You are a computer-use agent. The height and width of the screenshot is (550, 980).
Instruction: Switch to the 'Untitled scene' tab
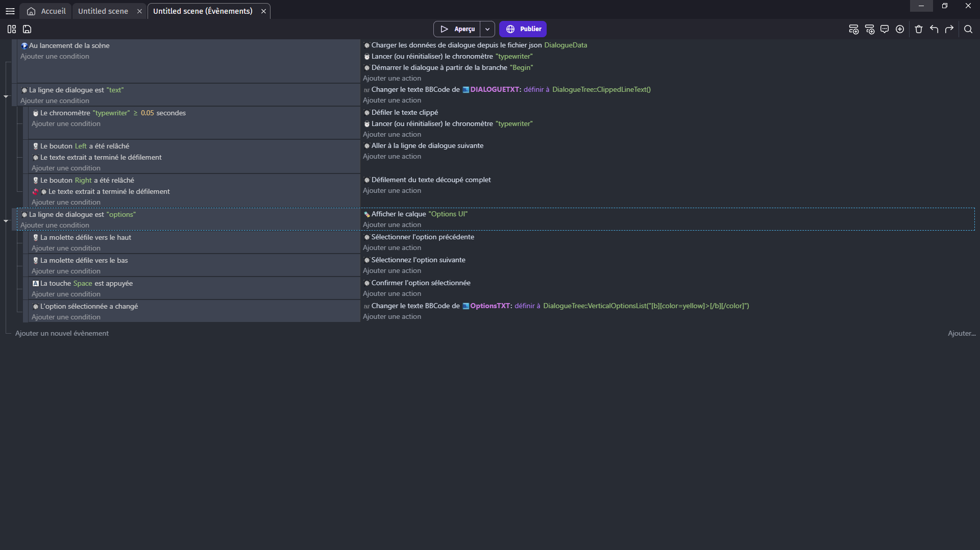[x=102, y=11]
